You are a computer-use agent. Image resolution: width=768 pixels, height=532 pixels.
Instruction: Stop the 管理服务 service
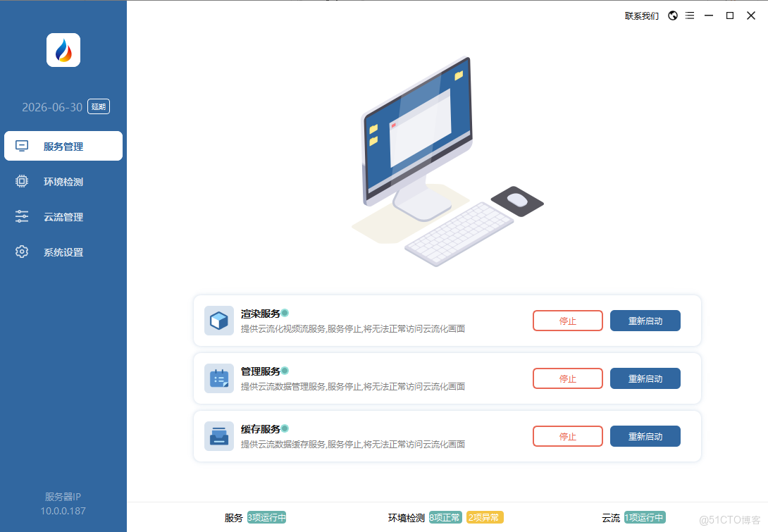567,378
